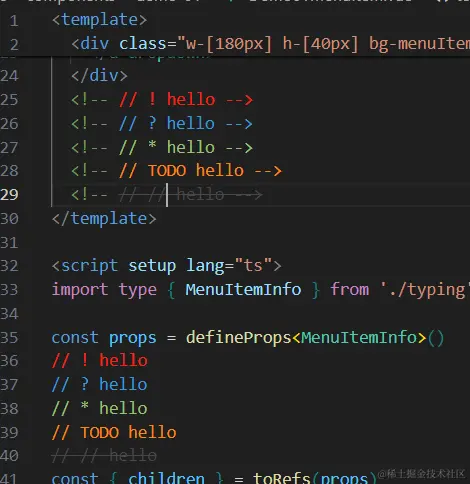Click the word 'script' in the script setup tag
This screenshot has width=470, height=484.
90,266
